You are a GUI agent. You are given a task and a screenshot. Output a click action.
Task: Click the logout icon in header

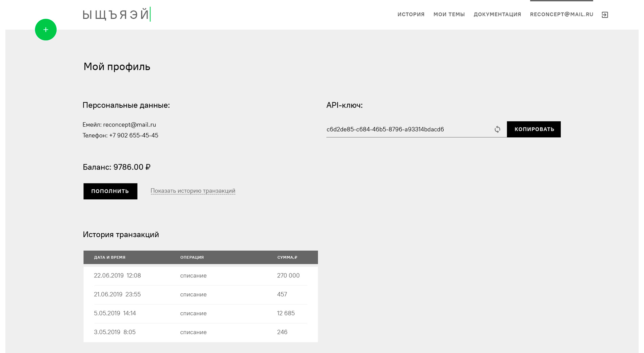click(605, 15)
